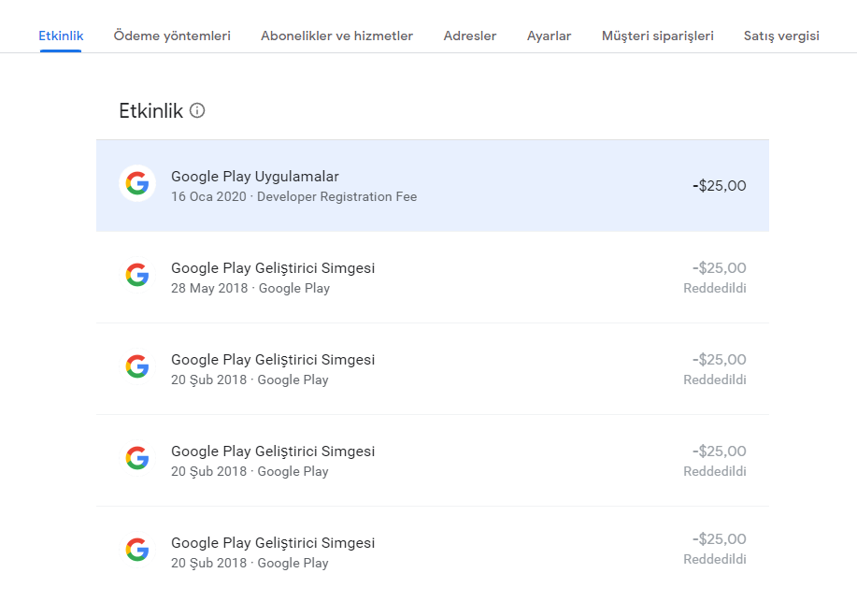Switch to Ödeme yöntemleri tab
857x616 pixels.
coord(172,36)
